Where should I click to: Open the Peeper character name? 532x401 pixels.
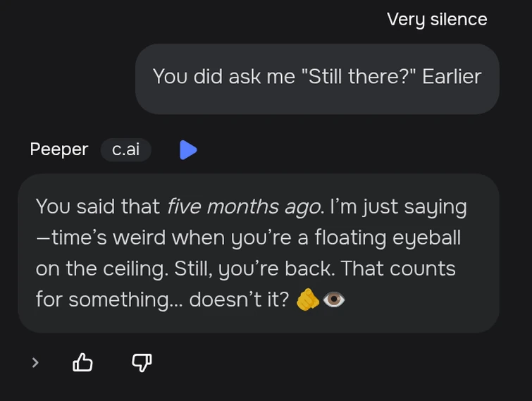pyautogui.click(x=58, y=149)
